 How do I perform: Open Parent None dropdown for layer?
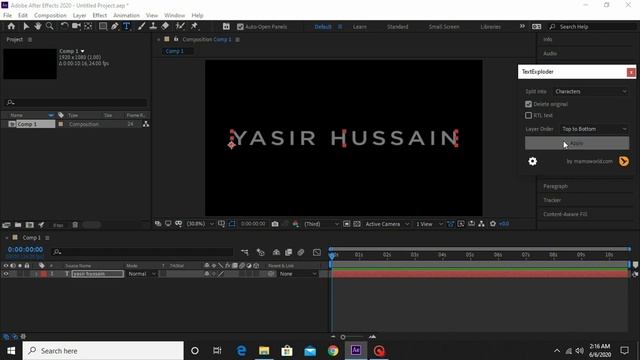pyautogui.click(x=298, y=274)
